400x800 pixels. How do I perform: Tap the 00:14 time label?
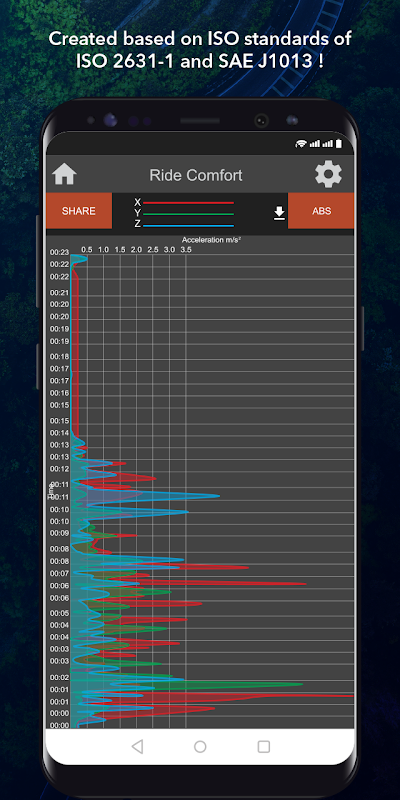click(59, 433)
